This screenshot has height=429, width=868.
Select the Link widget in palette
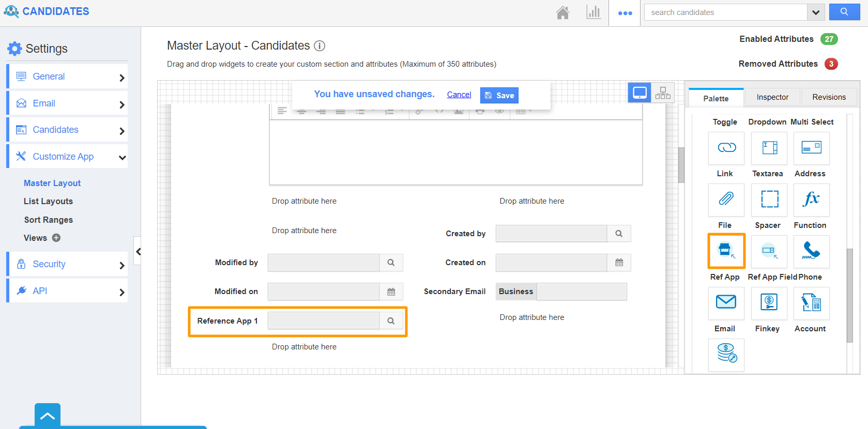click(x=726, y=148)
